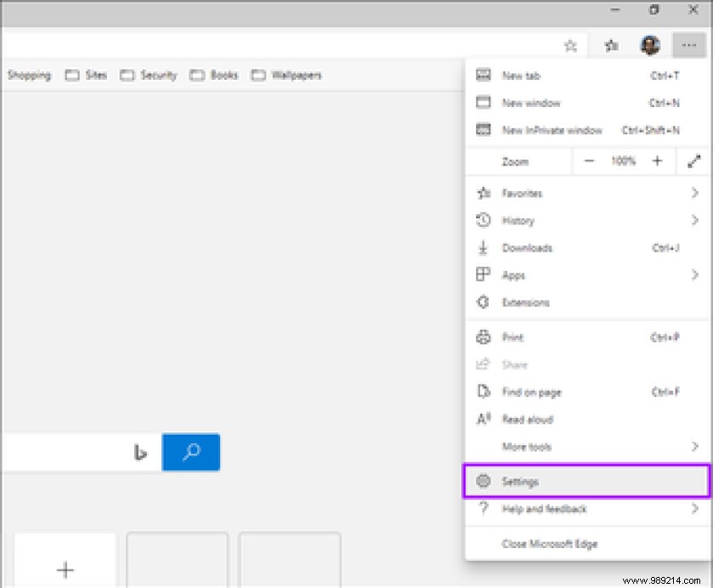
Task: Click the add-to-favorites star icon
Action: point(570,45)
